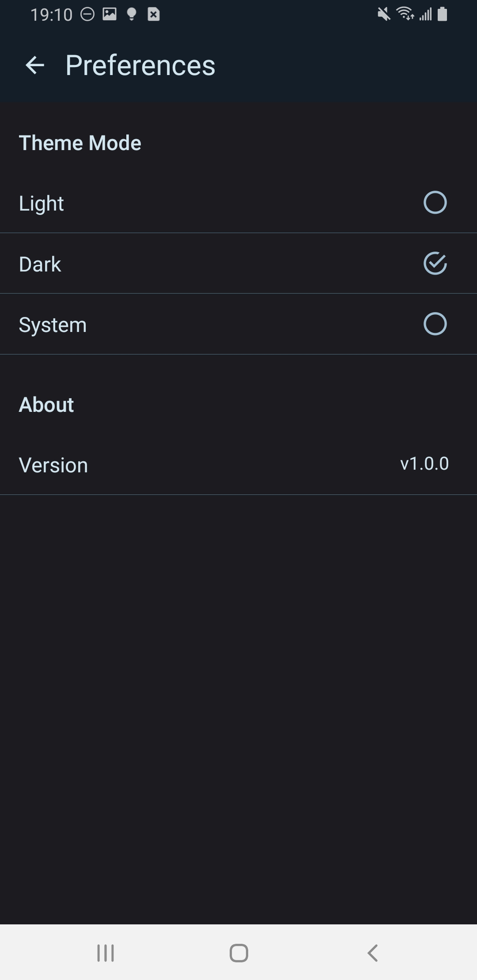The image size is (477, 980).
Task: Tap the Preferences title text
Action: (140, 65)
